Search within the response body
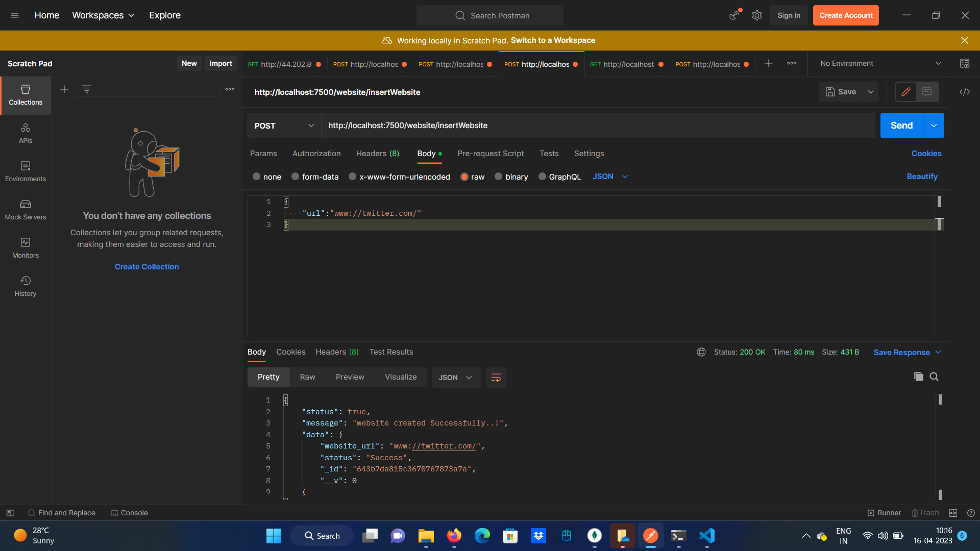 pyautogui.click(x=935, y=377)
